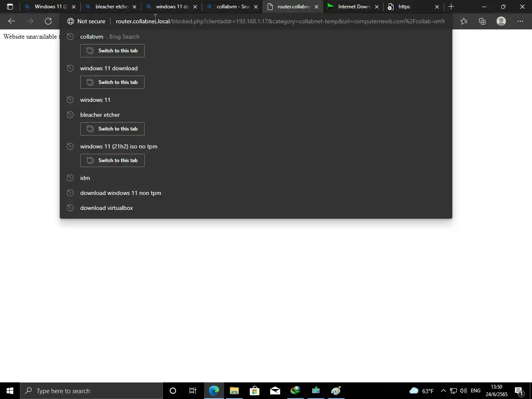Close the 'collabvm - Sea' tab
The image size is (532, 399).
click(256, 7)
